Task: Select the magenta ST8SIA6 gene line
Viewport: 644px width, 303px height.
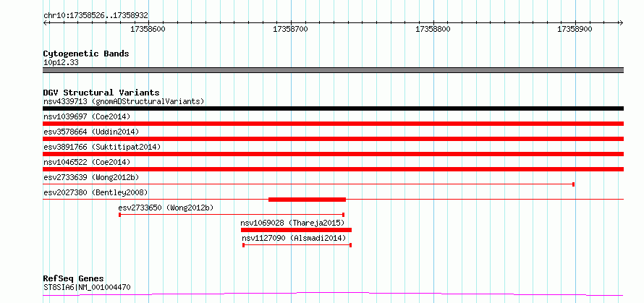Action: pyautogui.click(x=333, y=294)
